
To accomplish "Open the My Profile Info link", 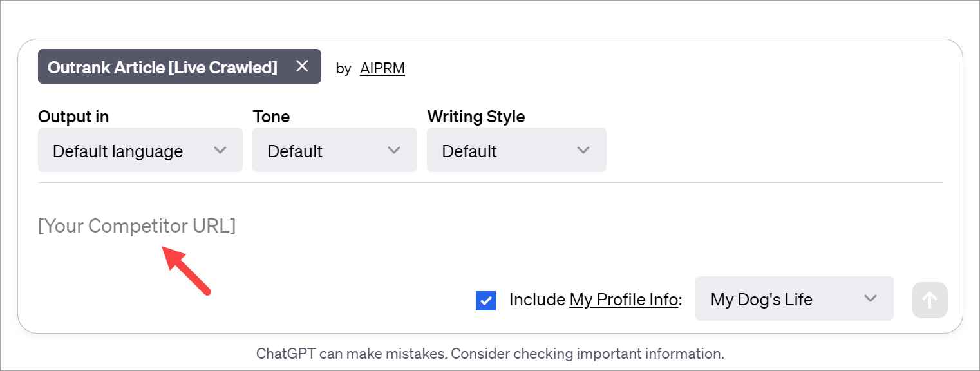I will [623, 299].
